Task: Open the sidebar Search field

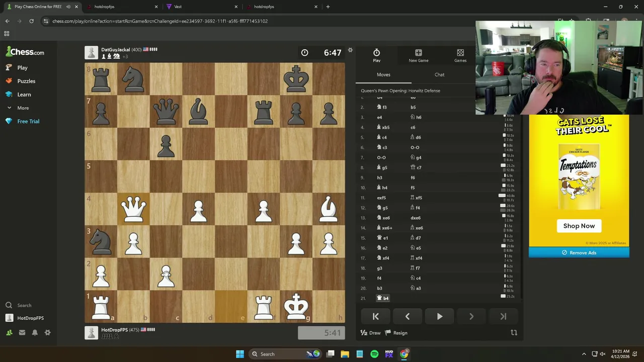Action: point(19,305)
